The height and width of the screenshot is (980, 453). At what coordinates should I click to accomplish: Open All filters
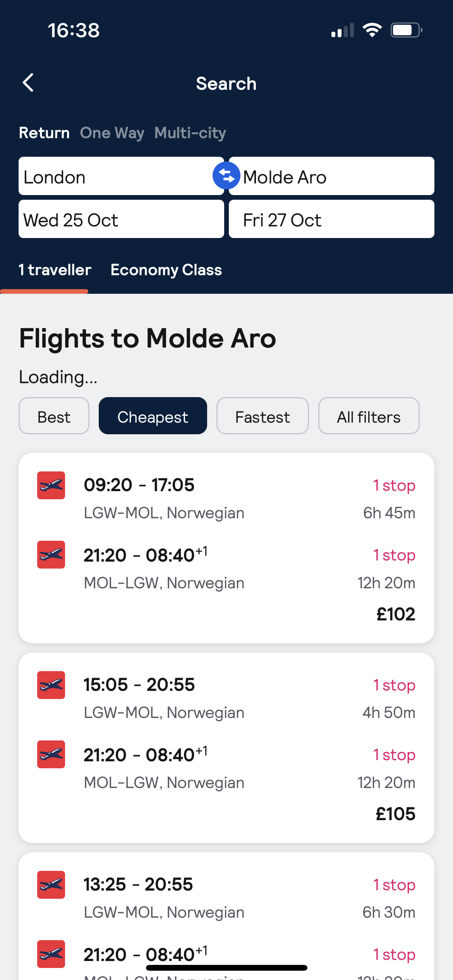coord(369,416)
